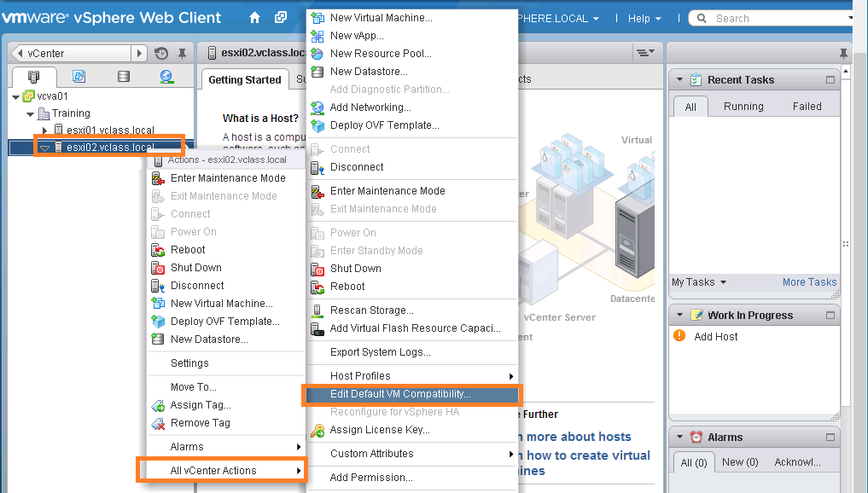Select Enter Maintenance Mode in the Actions context menu
The image size is (868, 493).
[227, 178]
